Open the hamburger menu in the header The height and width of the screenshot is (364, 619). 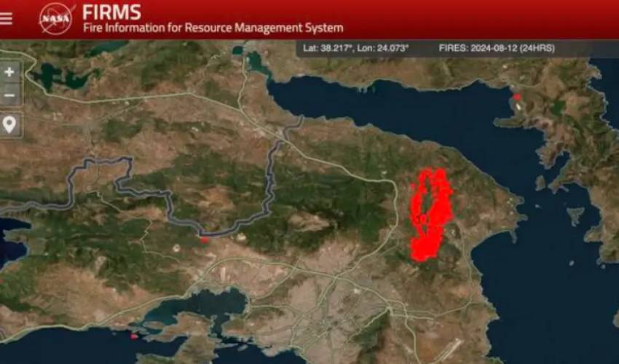coord(7,18)
